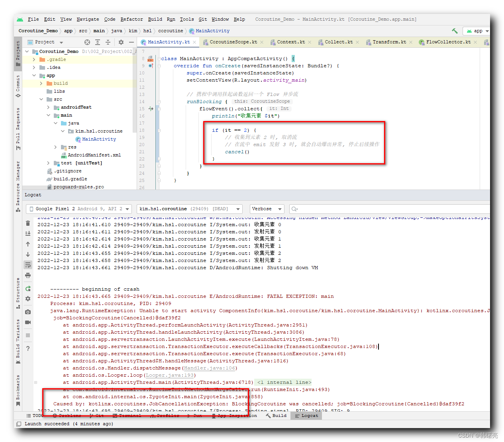This screenshot has width=504, height=442.
Task: Open logcat help question mark icon
Action: [x=28, y=348]
